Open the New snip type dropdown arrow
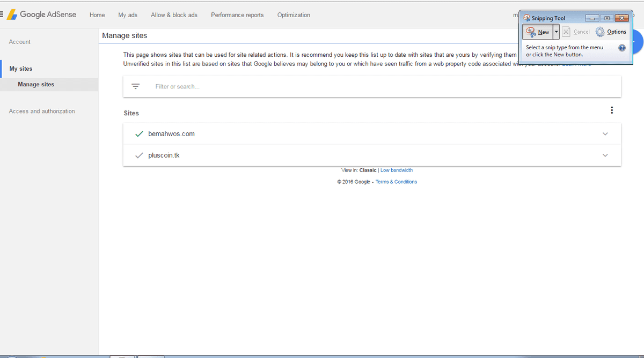This screenshot has height=358, width=644. [x=556, y=32]
